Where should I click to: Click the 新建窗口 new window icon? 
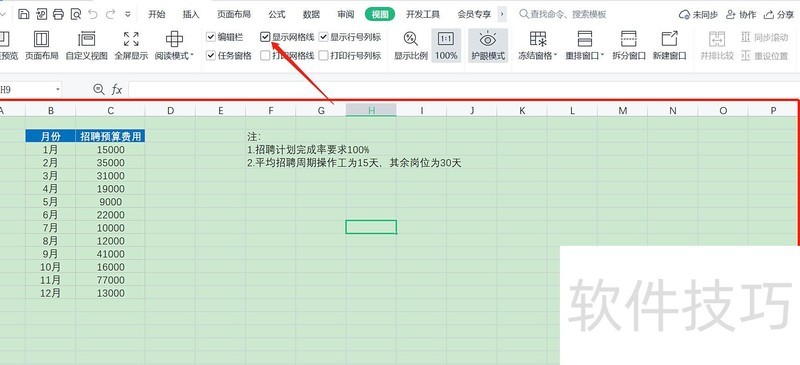pos(669,39)
